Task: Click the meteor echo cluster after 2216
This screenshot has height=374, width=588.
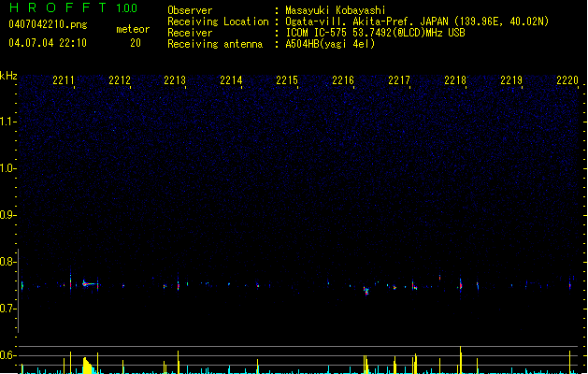Action: tap(366, 291)
